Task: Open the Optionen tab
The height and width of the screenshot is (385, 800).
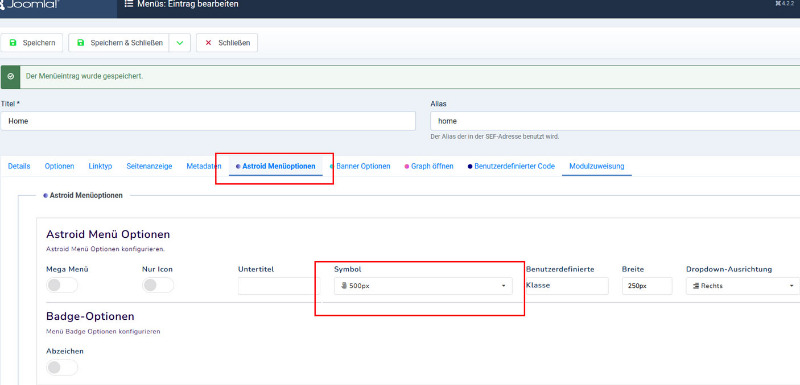Action: tap(59, 166)
